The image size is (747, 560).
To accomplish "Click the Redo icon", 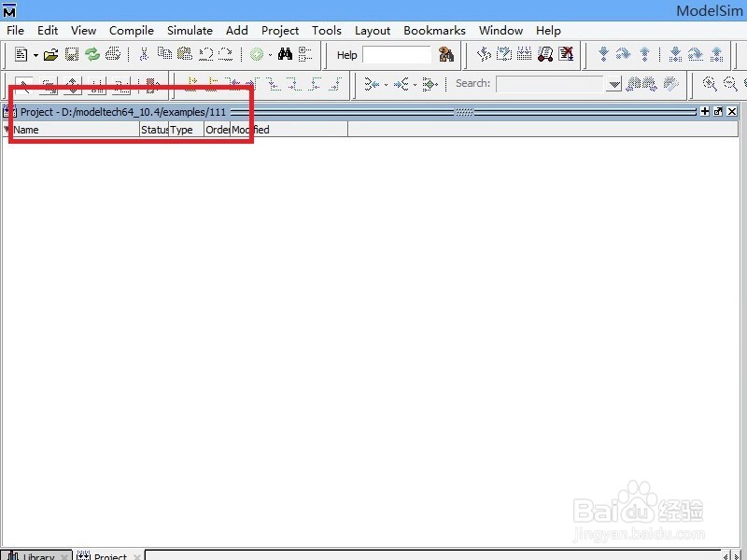I will 225,54.
